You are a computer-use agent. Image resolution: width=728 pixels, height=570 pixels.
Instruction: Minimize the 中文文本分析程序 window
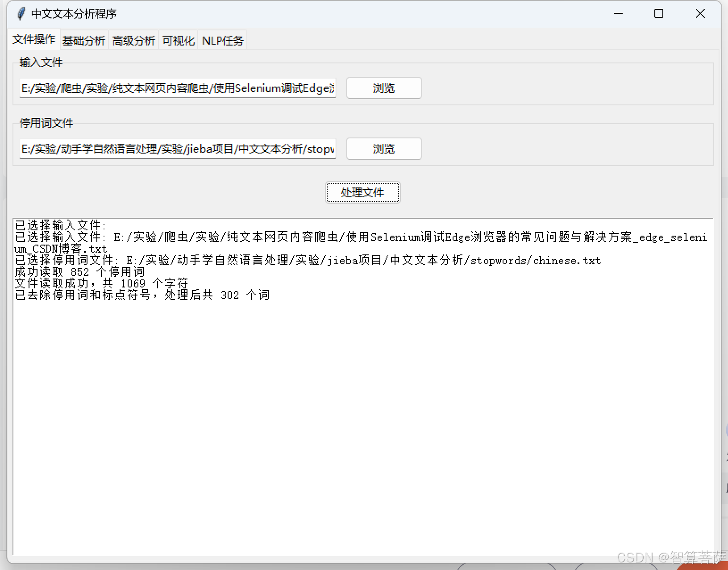(618, 14)
